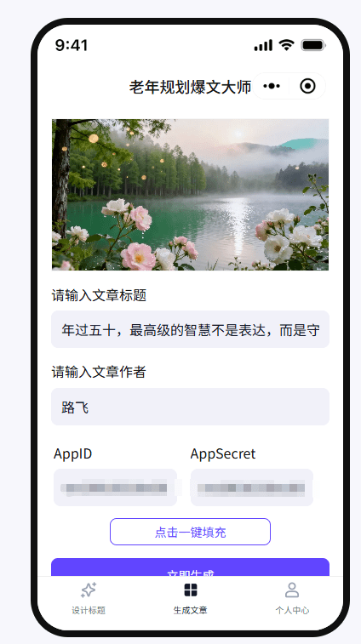This screenshot has width=361, height=644.
Task: Tap the battery status icon
Action: click(313, 45)
